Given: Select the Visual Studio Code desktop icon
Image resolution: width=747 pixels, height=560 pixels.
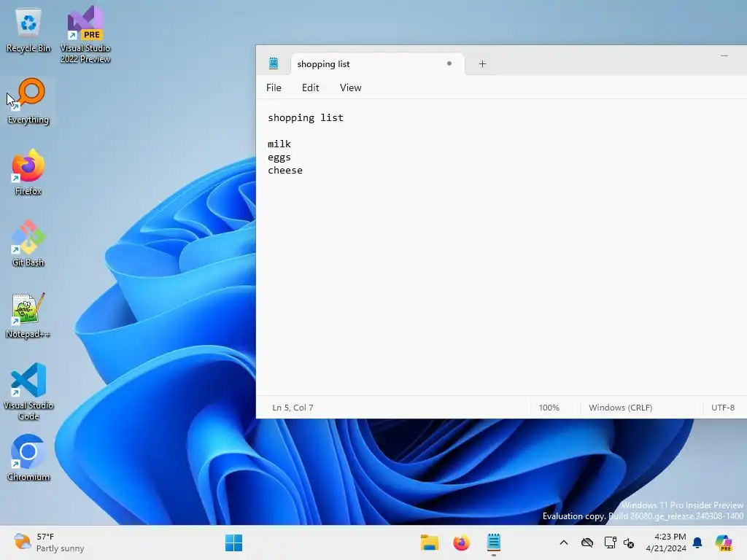Looking at the screenshot, I should 28,392.
